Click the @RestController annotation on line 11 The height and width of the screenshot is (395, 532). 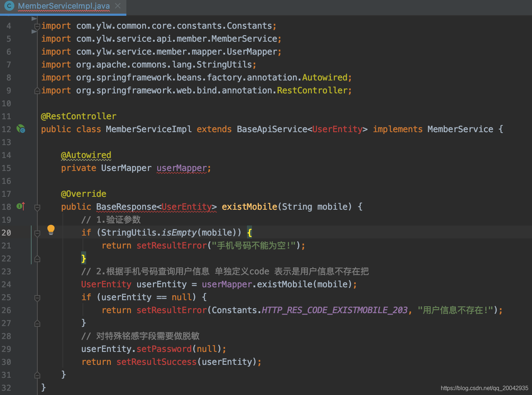point(79,116)
